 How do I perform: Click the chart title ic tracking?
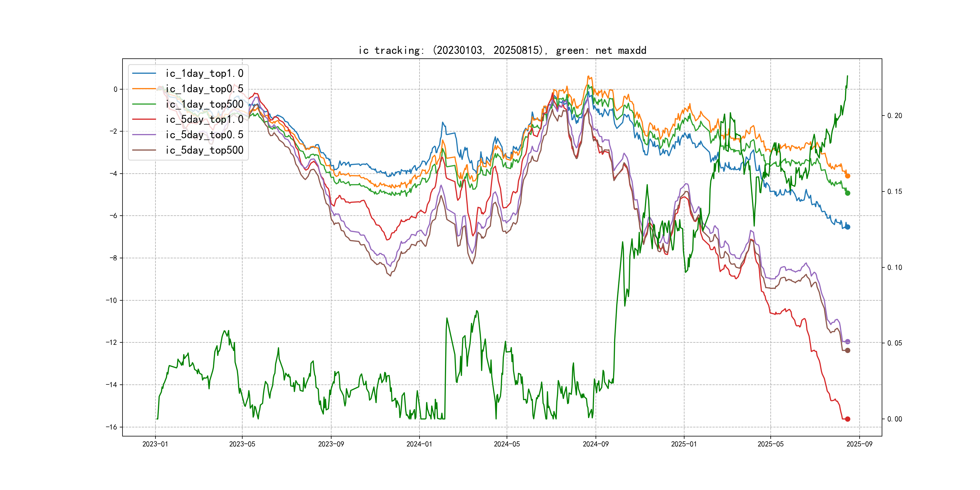pyautogui.click(x=502, y=51)
